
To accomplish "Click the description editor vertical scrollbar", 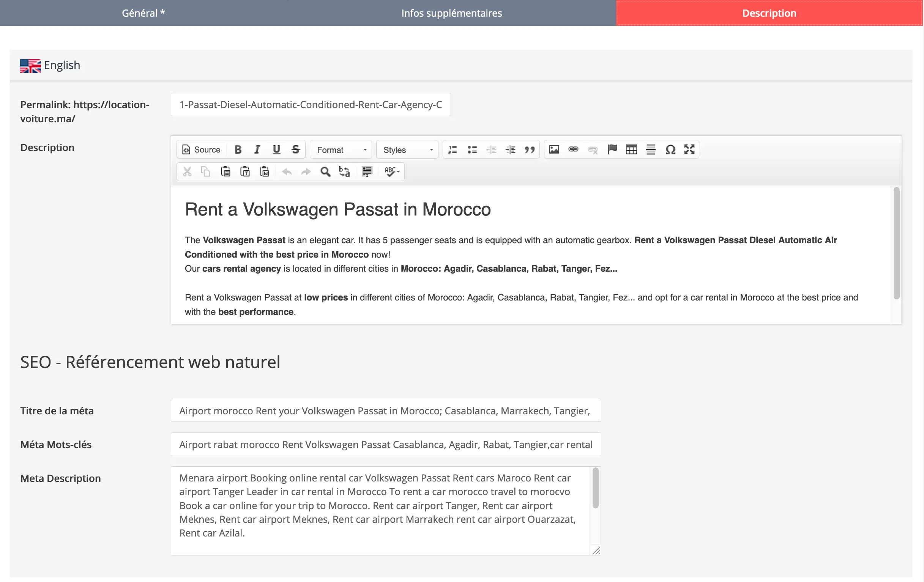I will (896, 243).
